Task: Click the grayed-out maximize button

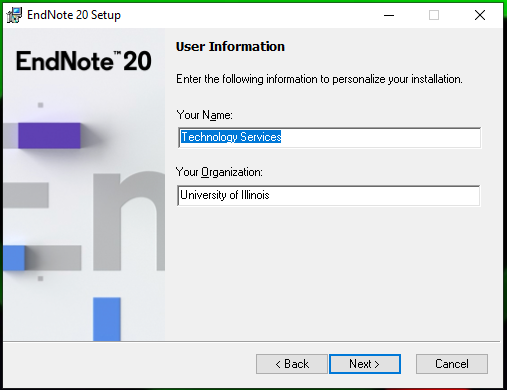Action: tap(434, 15)
